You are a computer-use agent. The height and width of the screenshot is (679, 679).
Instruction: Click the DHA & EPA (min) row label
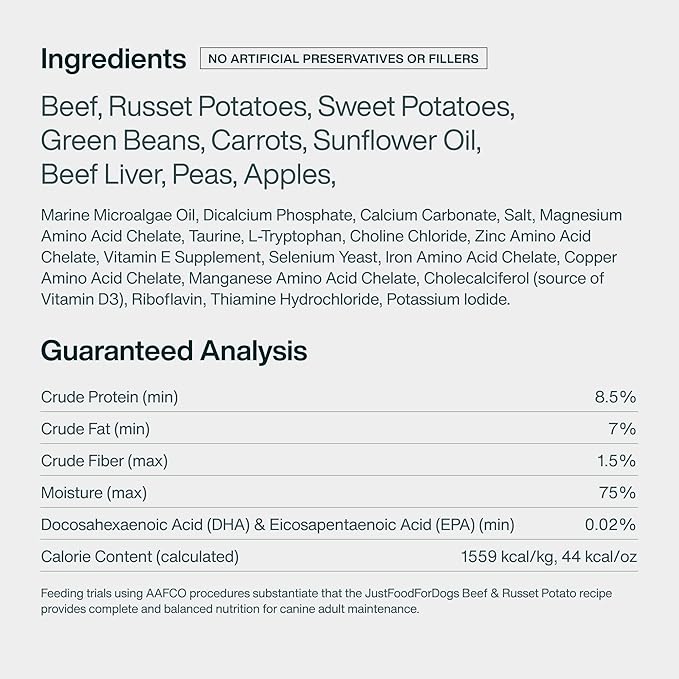coord(278,525)
